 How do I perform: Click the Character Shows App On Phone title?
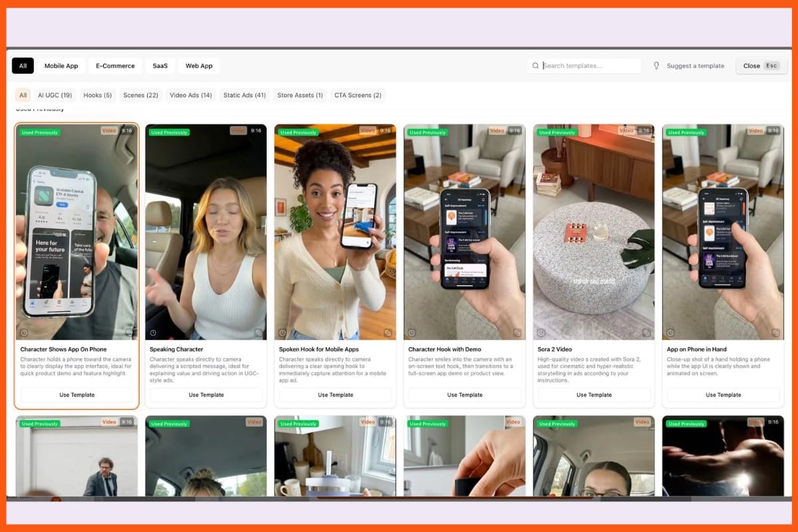63,349
